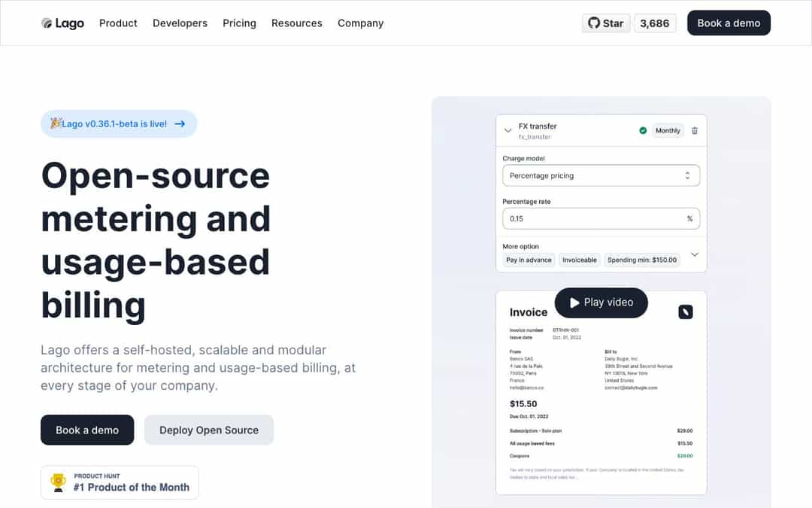Click Book a demo in the header

[728, 23]
